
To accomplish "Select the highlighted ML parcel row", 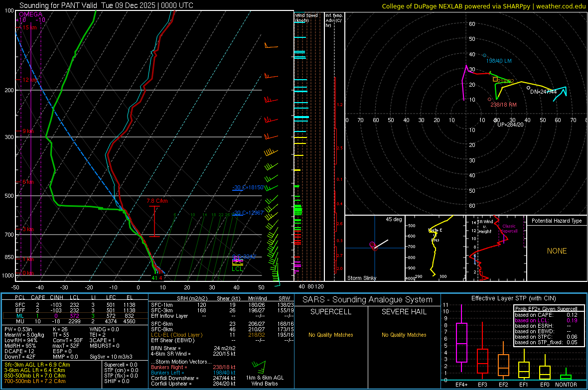I will tap(75, 316).
